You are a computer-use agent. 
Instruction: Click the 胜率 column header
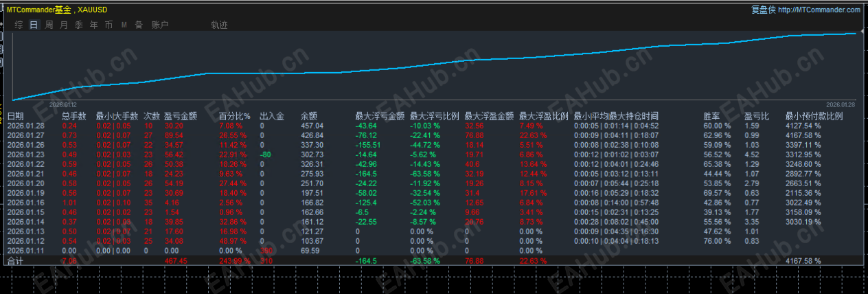point(712,116)
